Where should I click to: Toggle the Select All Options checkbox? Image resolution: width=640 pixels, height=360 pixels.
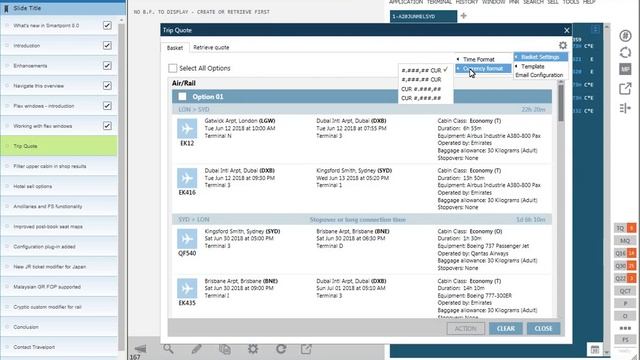tap(173, 68)
